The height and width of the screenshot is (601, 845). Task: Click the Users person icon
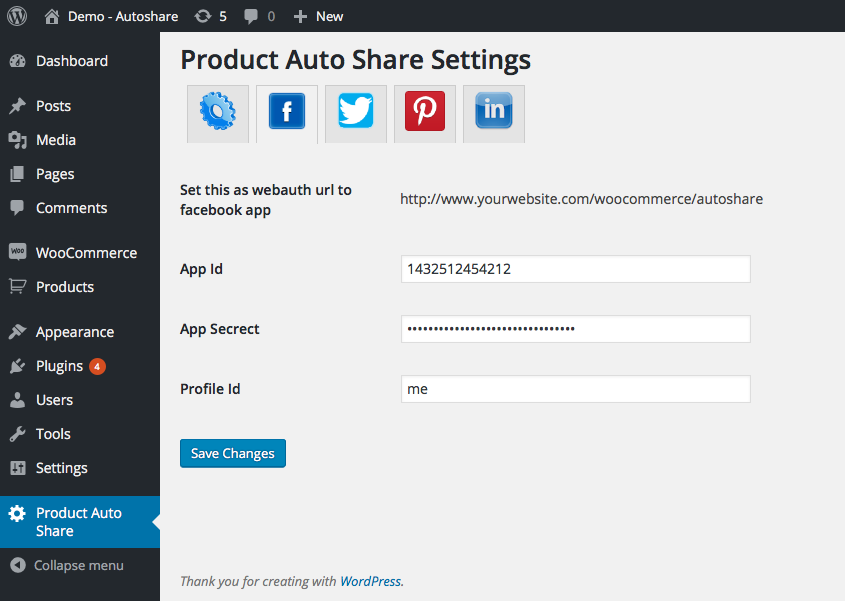coord(17,400)
